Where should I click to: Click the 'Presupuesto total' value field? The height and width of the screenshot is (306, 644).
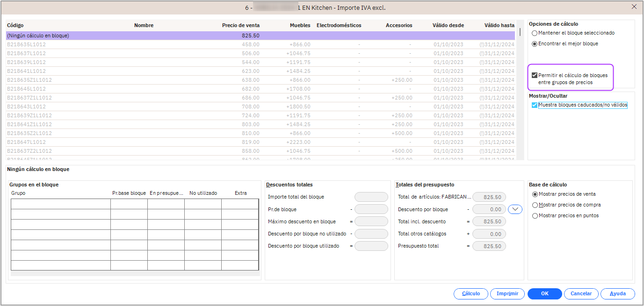pos(489,246)
